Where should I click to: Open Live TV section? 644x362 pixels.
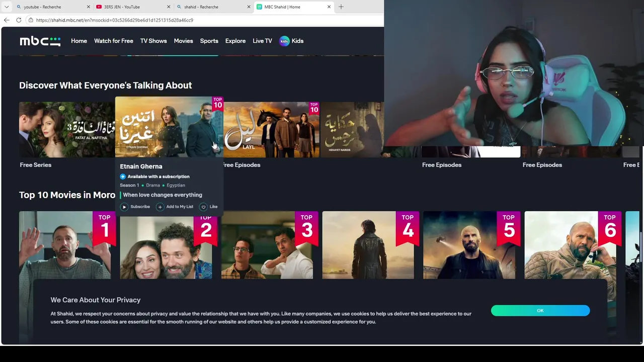click(262, 41)
